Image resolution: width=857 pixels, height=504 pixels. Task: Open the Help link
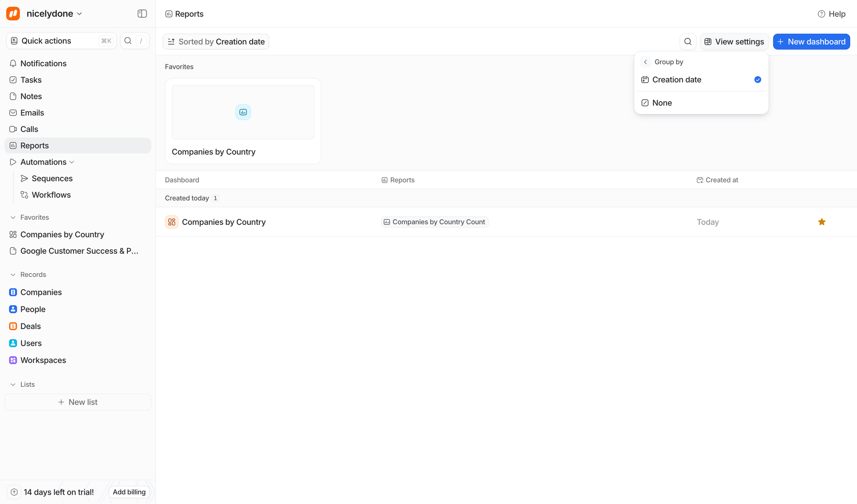click(x=831, y=14)
